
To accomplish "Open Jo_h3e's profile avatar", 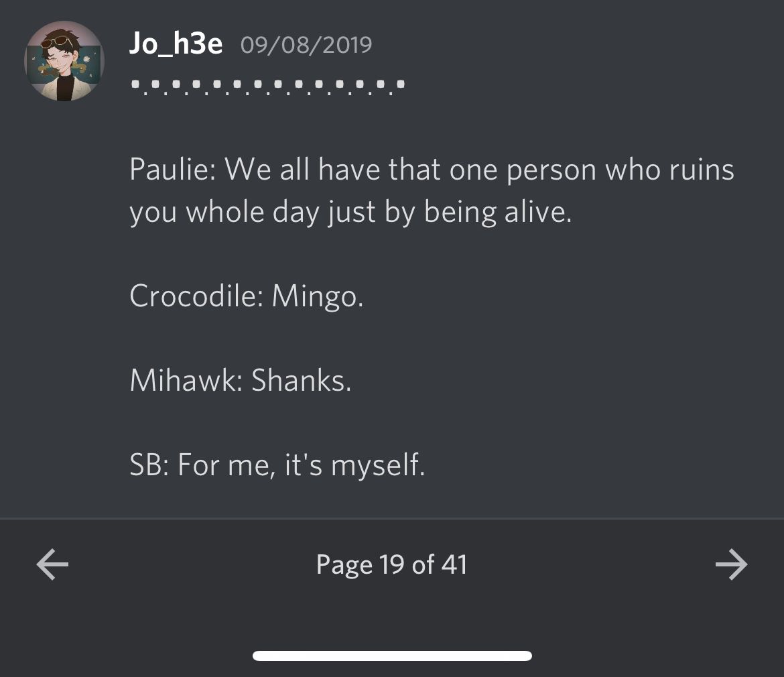I will pyautogui.click(x=64, y=61).
